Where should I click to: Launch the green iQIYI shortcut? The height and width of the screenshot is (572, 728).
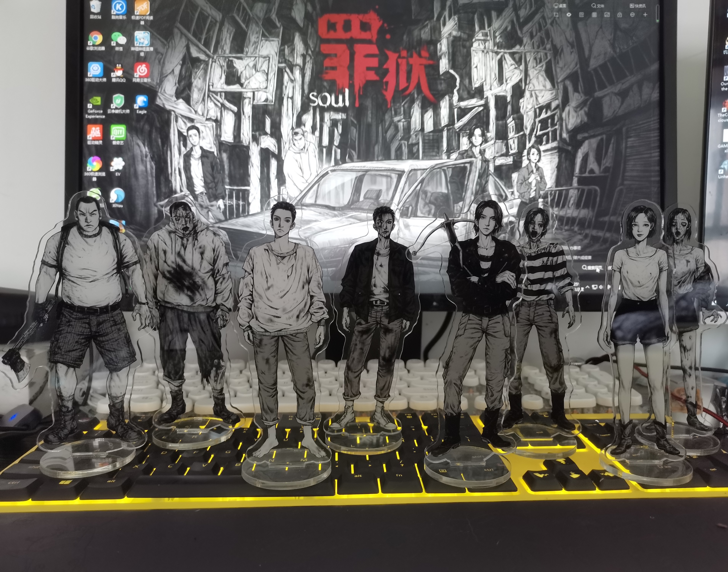pyautogui.click(x=118, y=135)
